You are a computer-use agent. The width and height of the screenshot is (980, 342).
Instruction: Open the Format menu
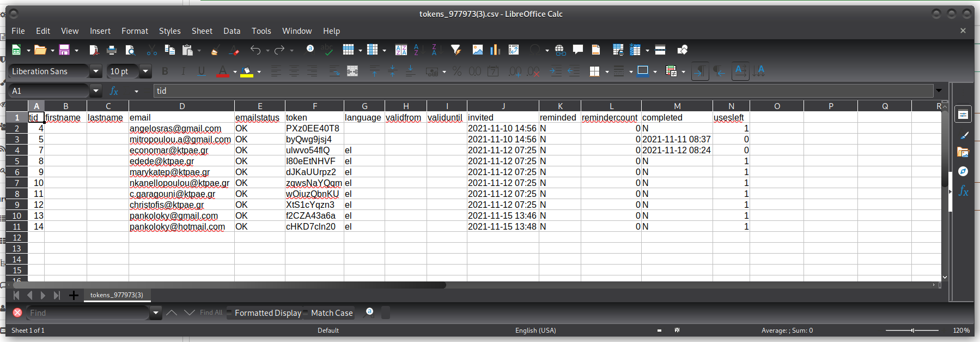[135, 31]
